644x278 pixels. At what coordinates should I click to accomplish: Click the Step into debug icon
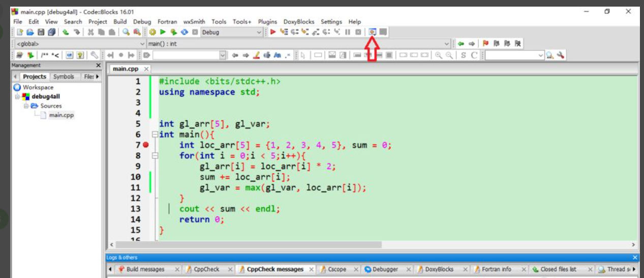point(305,32)
